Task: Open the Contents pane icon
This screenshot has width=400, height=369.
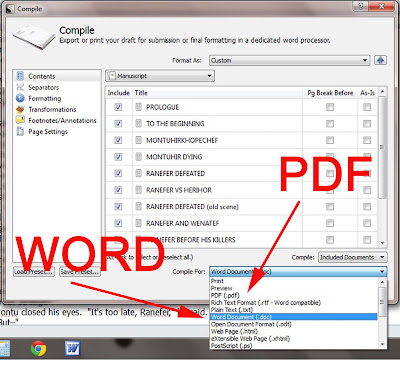Action: click(20, 76)
